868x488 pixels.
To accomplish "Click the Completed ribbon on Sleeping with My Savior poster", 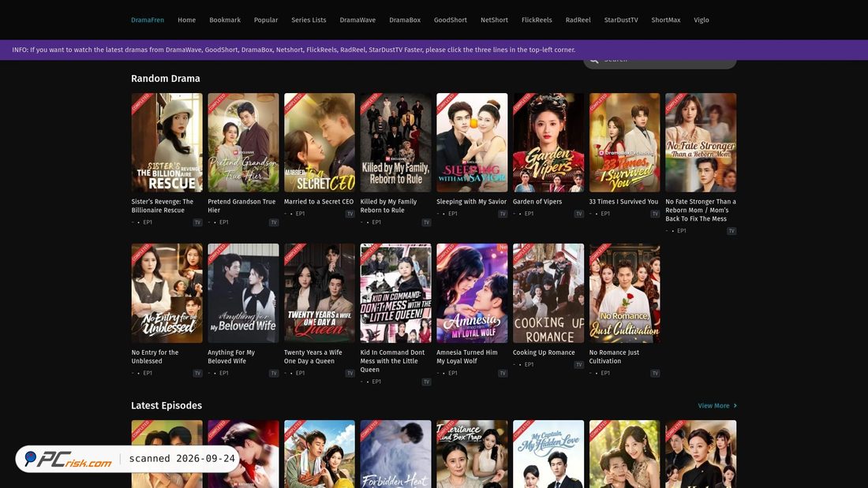I will (446, 103).
